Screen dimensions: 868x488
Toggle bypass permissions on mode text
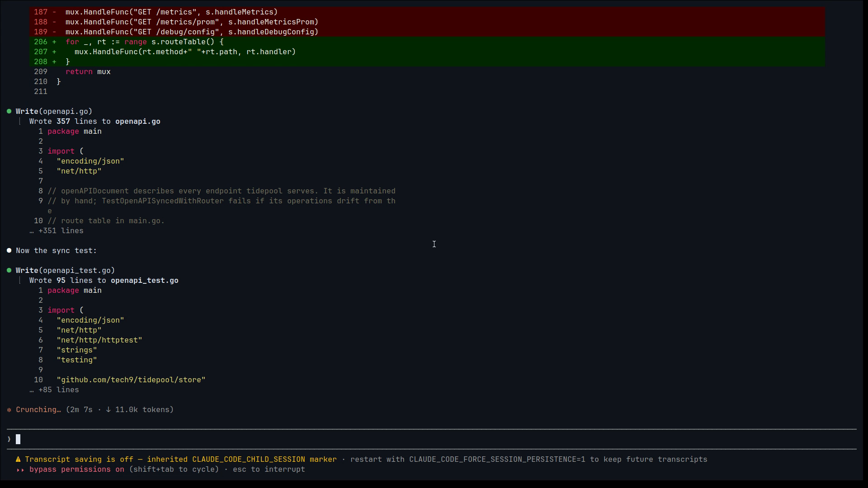pyautogui.click(x=77, y=469)
